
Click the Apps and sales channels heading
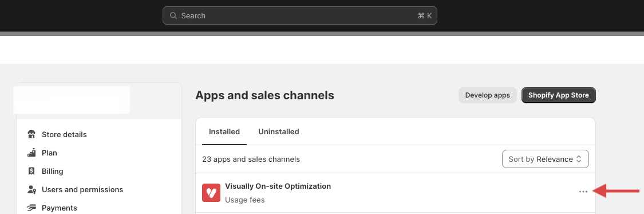pos(265,95)
